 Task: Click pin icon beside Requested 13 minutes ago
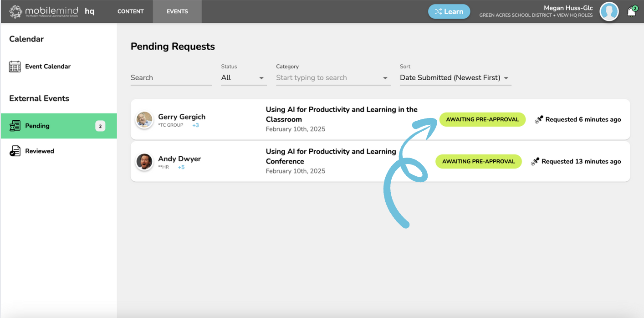(x=535, y=162)
